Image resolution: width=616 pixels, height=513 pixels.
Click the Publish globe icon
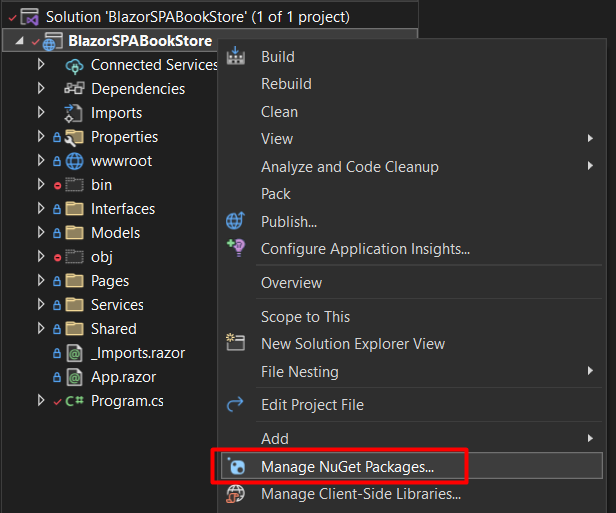tap(236, 221)
